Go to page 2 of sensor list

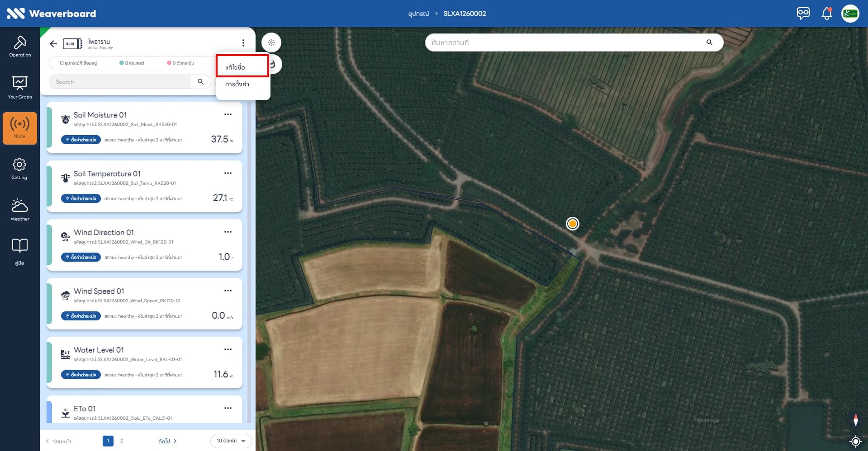coord(121,441)
